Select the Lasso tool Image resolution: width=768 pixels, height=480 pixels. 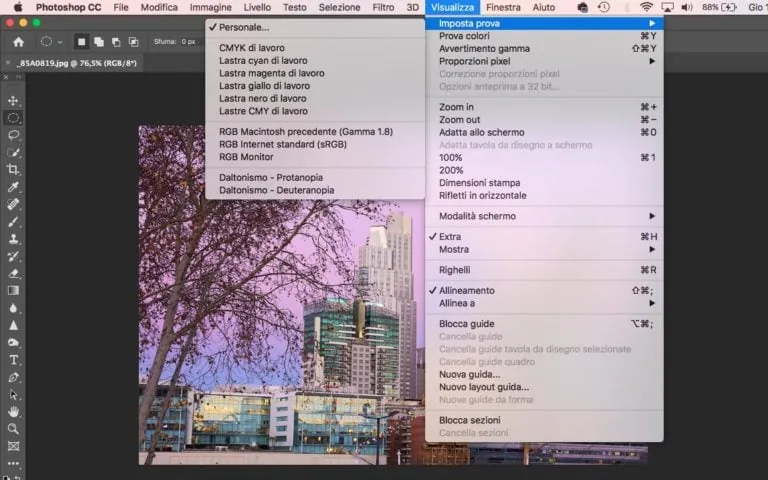click(x=14, y=134)
